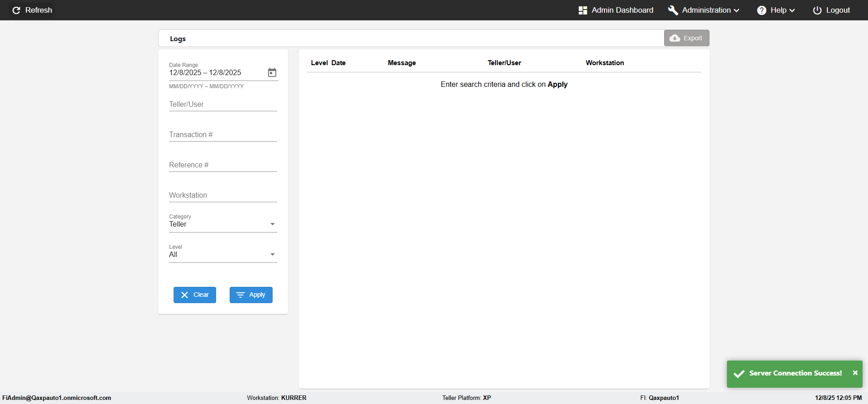Click the Level column header
Image resolution: width=868 pixels, height=404 pixels.
(x=319, y=63)
